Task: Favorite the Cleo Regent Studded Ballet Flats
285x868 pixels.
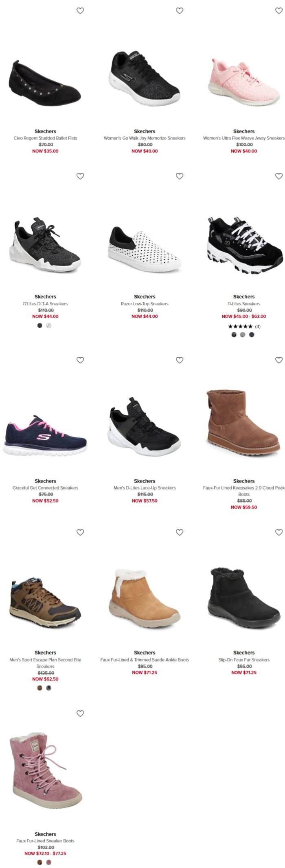Action: [x=80, y=11]
